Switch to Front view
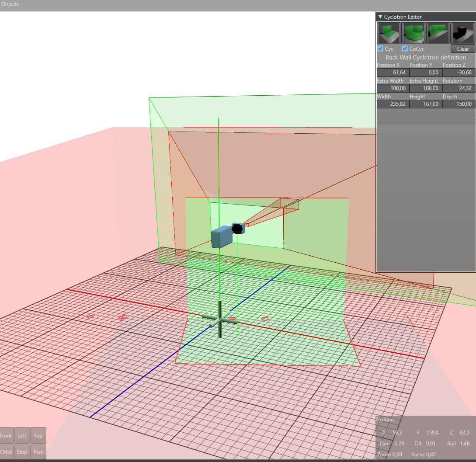 coord(6,436)
